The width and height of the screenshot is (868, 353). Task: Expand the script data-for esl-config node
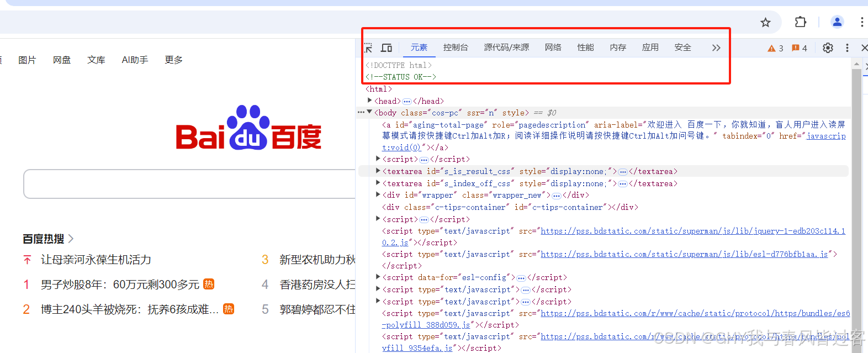coord(378,277)
